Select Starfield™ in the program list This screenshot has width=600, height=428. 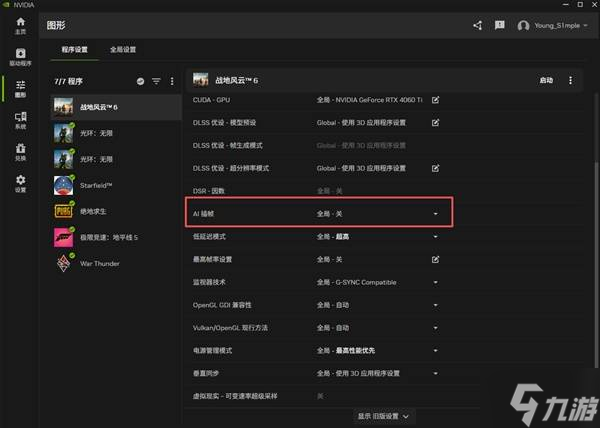click(96, 185)
